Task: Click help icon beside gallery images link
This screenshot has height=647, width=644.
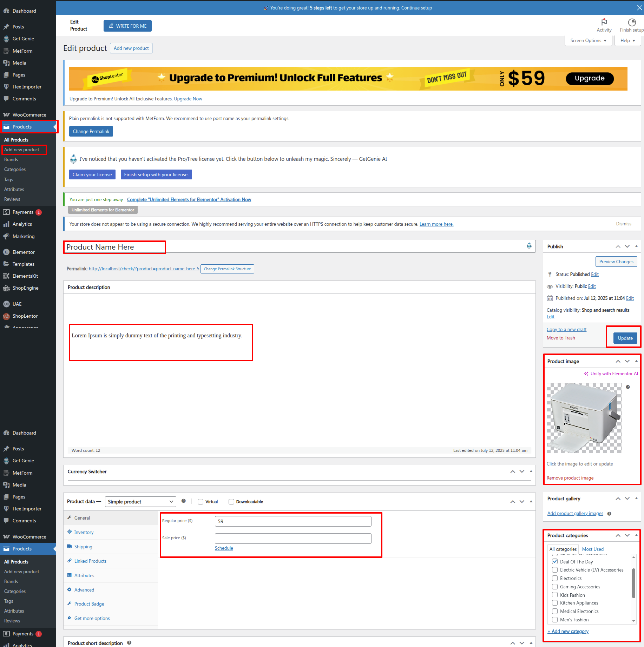Action: pos(609,514)
